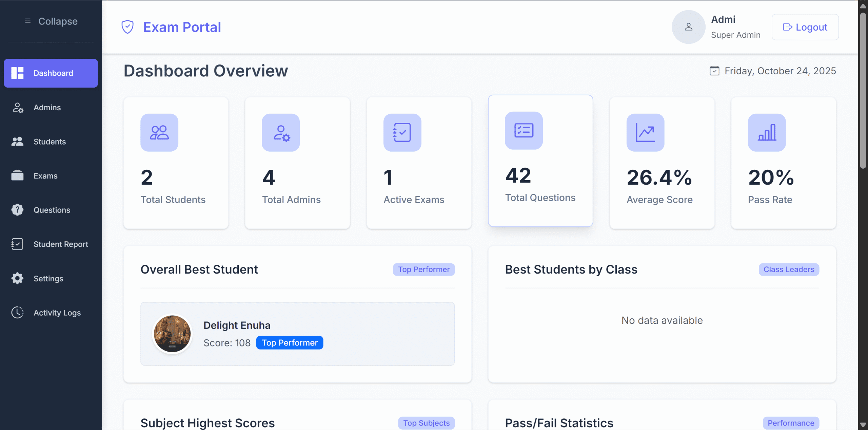868x430 pixels.
Task: Open the Admins menu item
Action: 47,108
